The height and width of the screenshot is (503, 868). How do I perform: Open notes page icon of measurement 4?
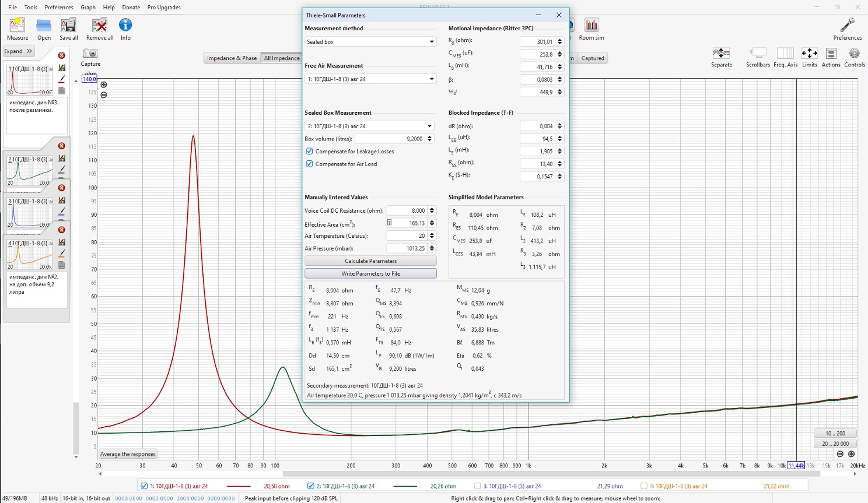point(61,266)
